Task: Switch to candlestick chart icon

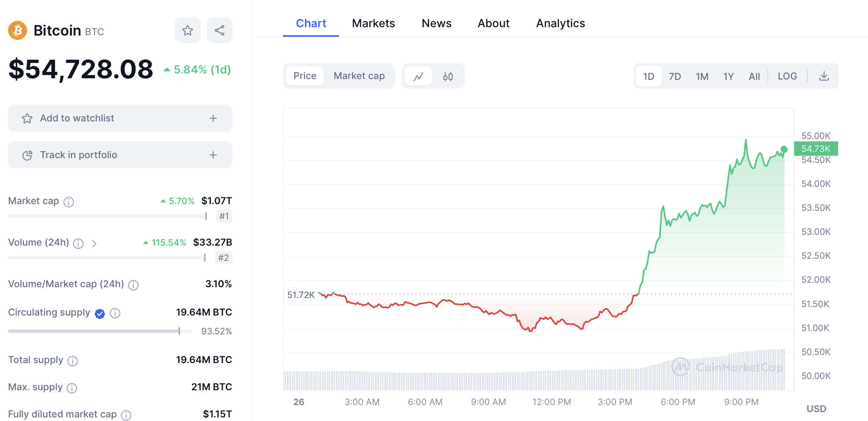Action: (448, 76)
